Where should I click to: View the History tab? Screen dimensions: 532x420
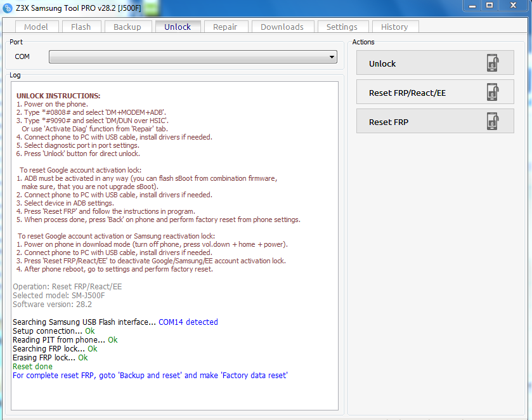pos(394,27)
